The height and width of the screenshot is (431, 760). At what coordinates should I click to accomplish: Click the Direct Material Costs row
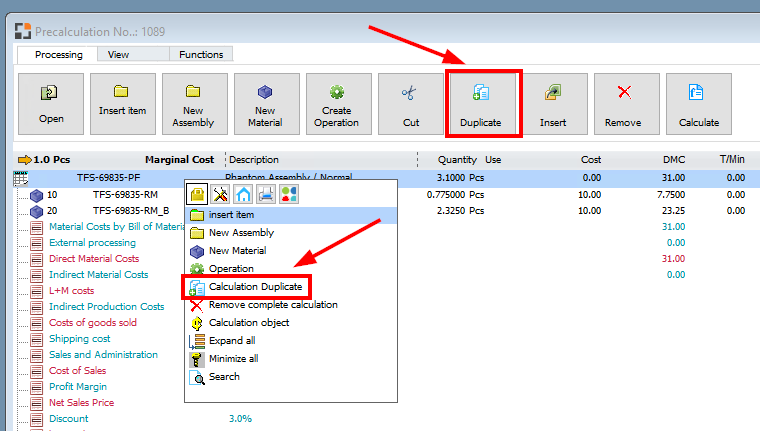[x=94, y=259]
